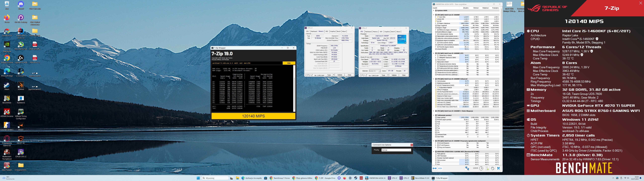This screenshot has width=644, height=181.
Task: Close HWiNFO sensors with blue X icon
Action: pyautogui.click(x=498, y=168)
